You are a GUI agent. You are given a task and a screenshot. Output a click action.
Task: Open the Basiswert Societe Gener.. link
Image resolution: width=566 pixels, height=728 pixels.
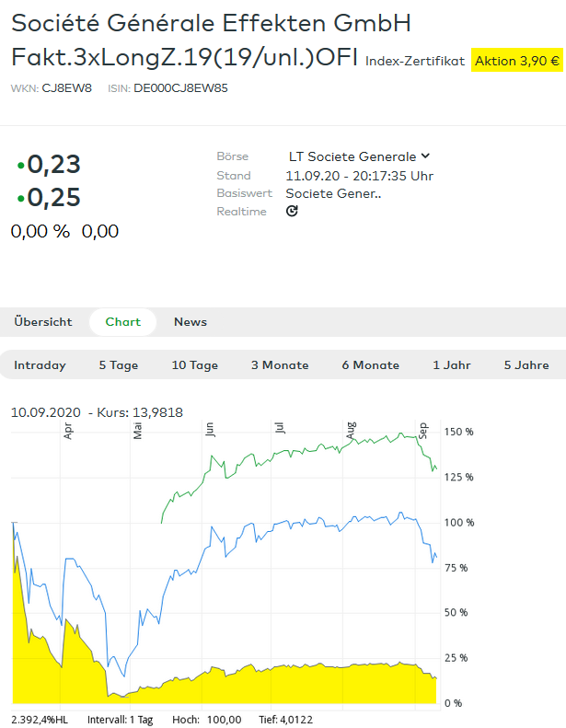pos(333,193)
